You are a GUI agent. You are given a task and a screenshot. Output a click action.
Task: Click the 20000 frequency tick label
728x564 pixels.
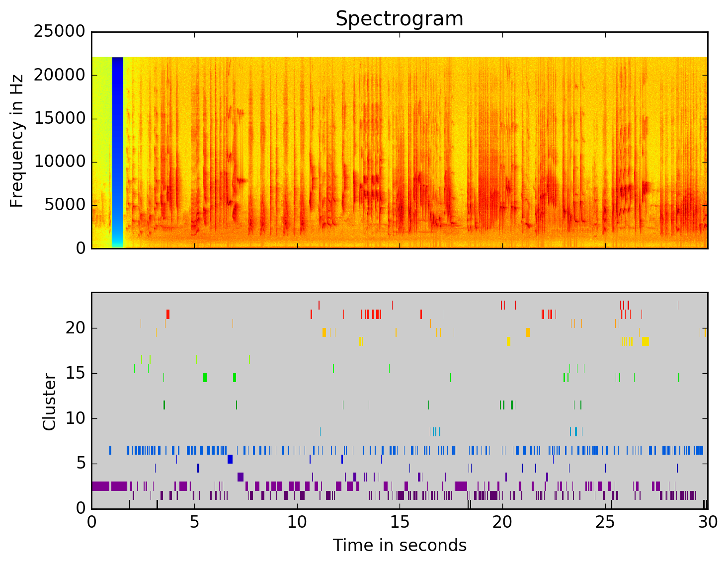click(x=59, y=75)
